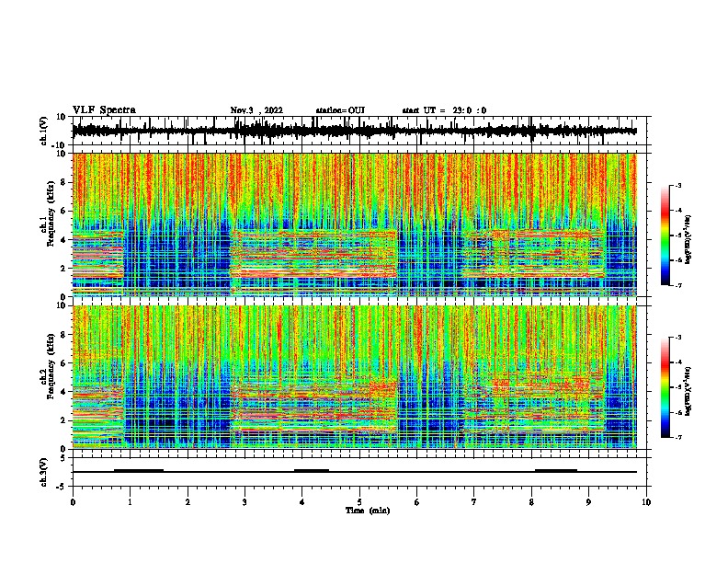Click the 2 kHz tick on ch.2 frequency axis

pos(63,420)
